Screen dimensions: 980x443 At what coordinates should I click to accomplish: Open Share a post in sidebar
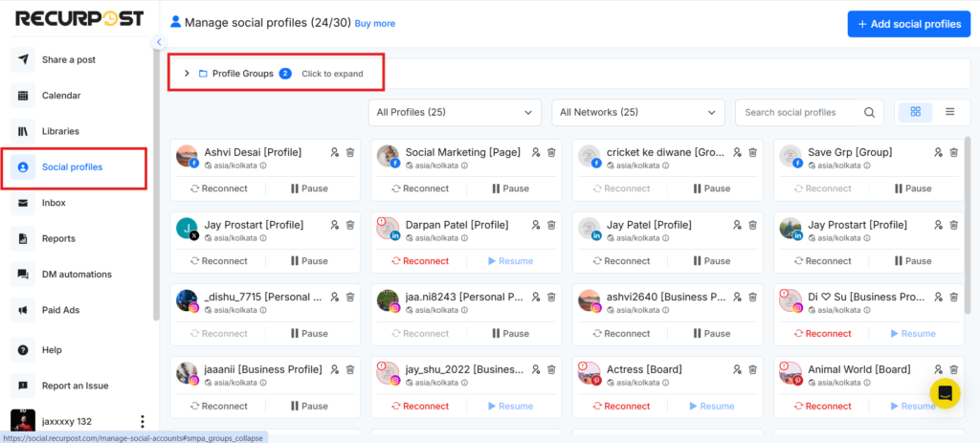point(69,60)
